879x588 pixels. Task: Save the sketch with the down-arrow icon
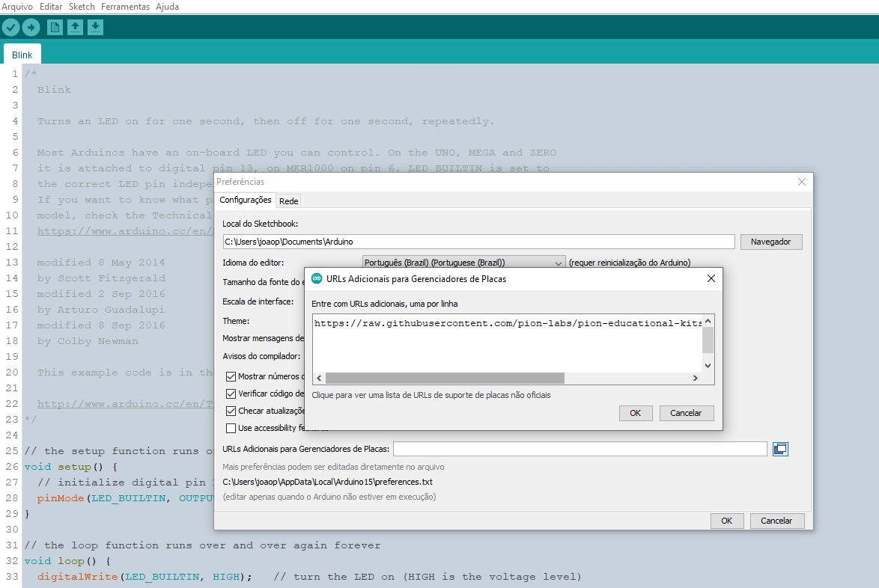95,27
